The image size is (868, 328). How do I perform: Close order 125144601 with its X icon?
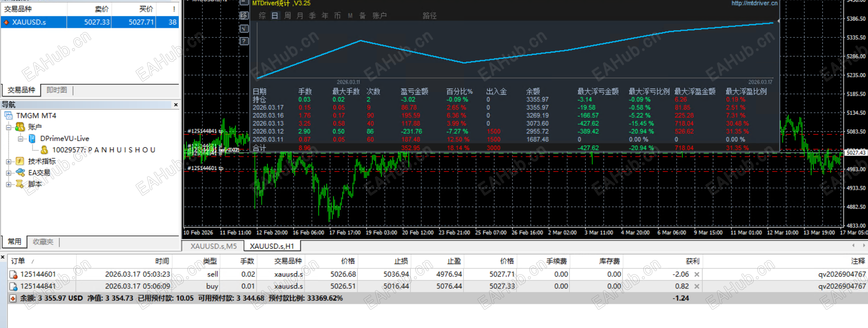click(x=697, y=274)
